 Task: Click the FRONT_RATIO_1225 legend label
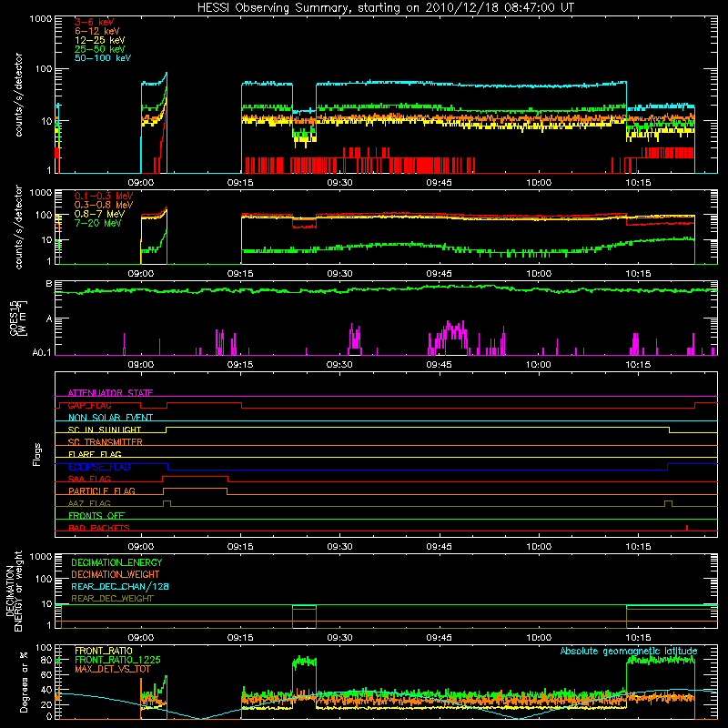point(117,660)
